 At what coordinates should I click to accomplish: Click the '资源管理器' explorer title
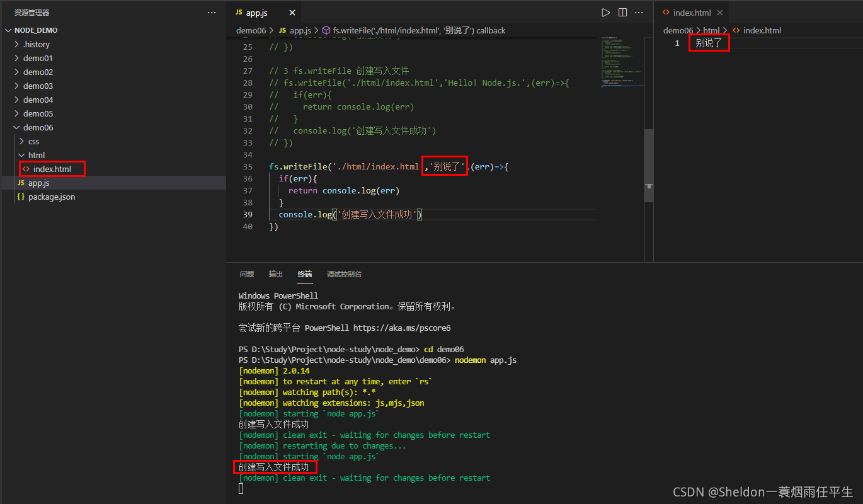(31, 13)
